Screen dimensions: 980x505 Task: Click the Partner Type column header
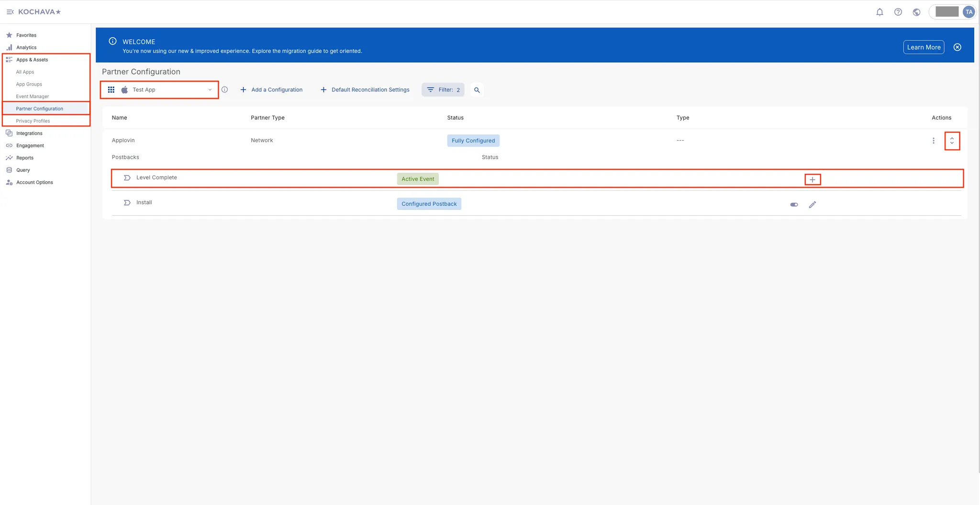pos(267,118)
